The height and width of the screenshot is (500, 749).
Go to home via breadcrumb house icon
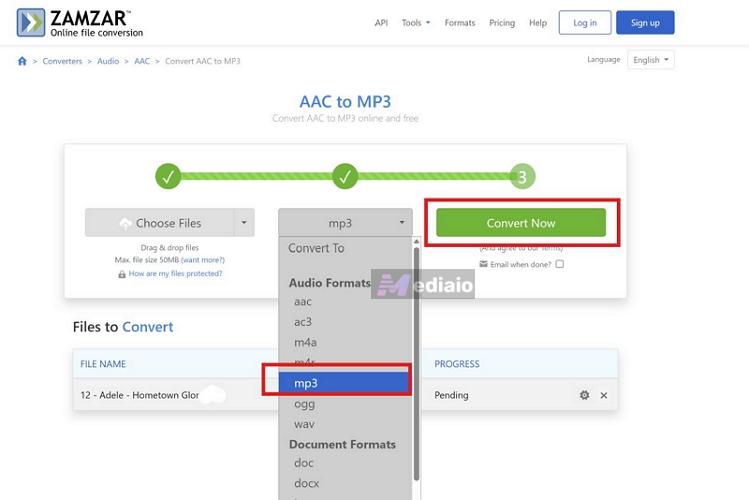22,61
